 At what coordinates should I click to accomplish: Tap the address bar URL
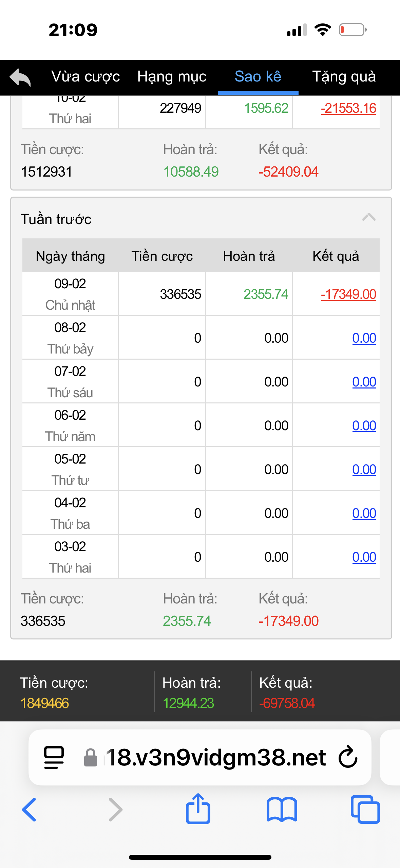pyautogui.click(x=216, y=757)
